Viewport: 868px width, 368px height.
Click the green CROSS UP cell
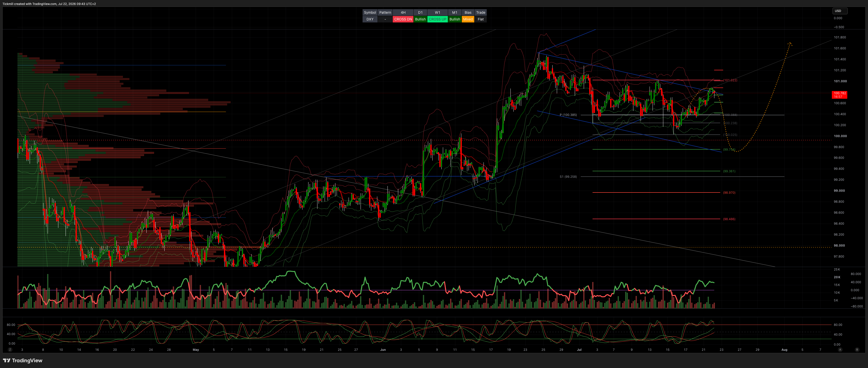tap(437, 19)
